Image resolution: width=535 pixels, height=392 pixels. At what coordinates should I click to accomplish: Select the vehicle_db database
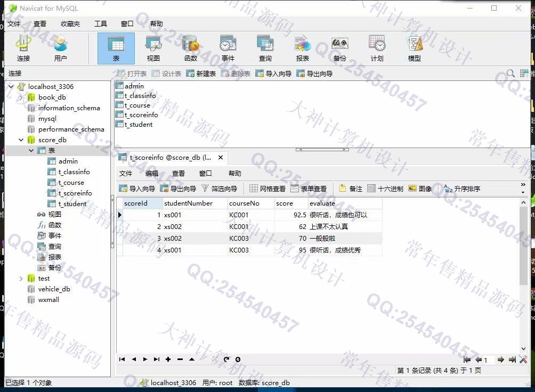[x=54, y=289]
